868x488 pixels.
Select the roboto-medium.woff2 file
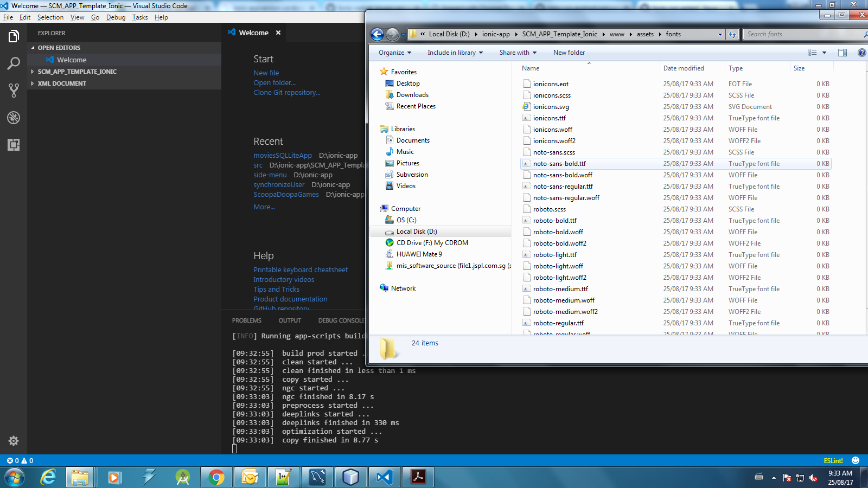click(x=565, y=312)
